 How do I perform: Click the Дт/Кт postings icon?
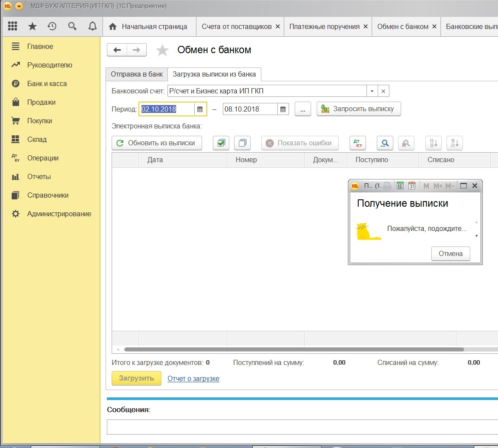point(357,143)
